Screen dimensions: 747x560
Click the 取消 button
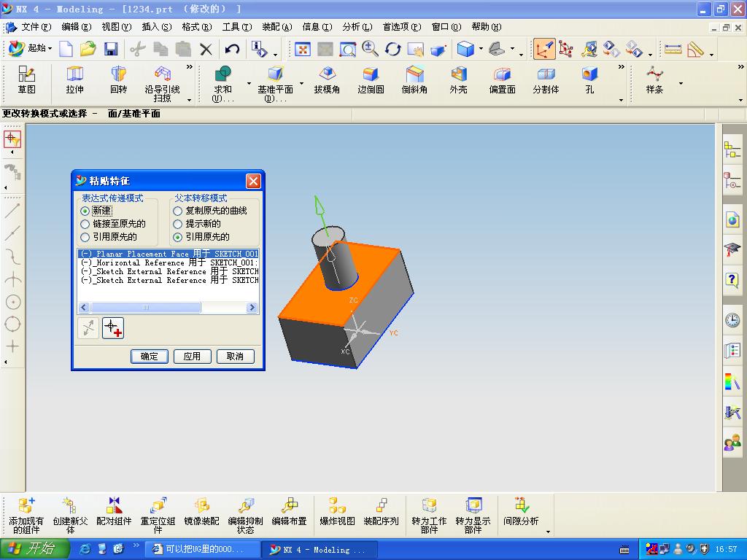235,356
